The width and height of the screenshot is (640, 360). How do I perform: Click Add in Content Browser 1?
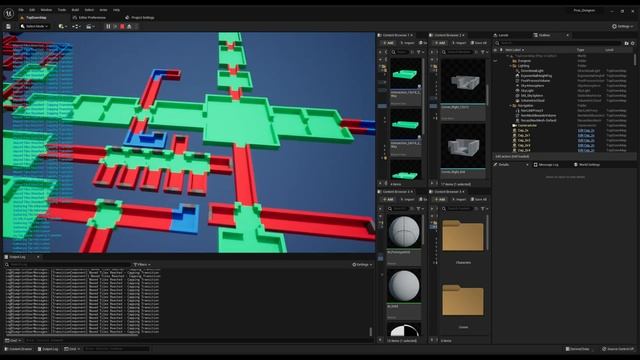tap(388, 43)
